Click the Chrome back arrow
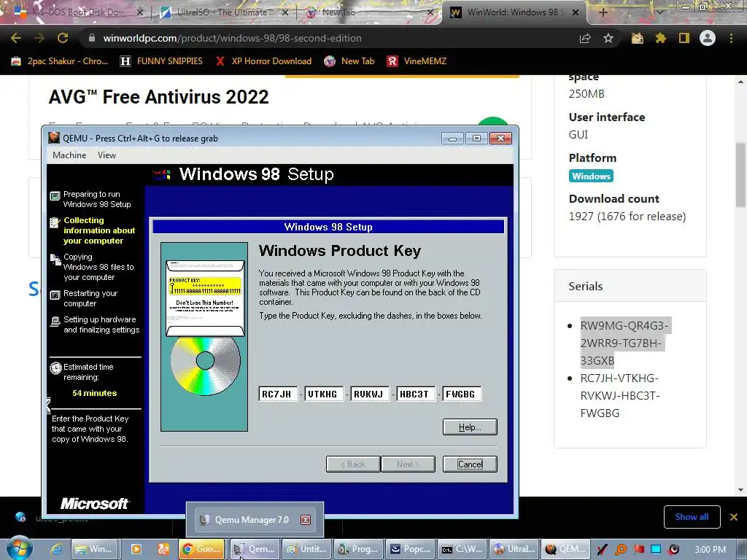The width and height of the screenshot is (747, 560). pyautogui.click(x=16, y=38)
